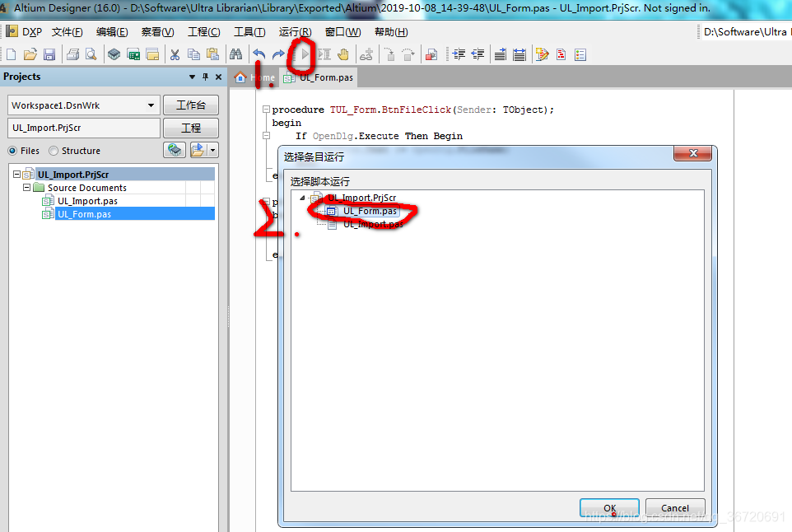The image size is (792, 532).
Task: Open the 帮助(H) menu
Action: coord(391,32)
